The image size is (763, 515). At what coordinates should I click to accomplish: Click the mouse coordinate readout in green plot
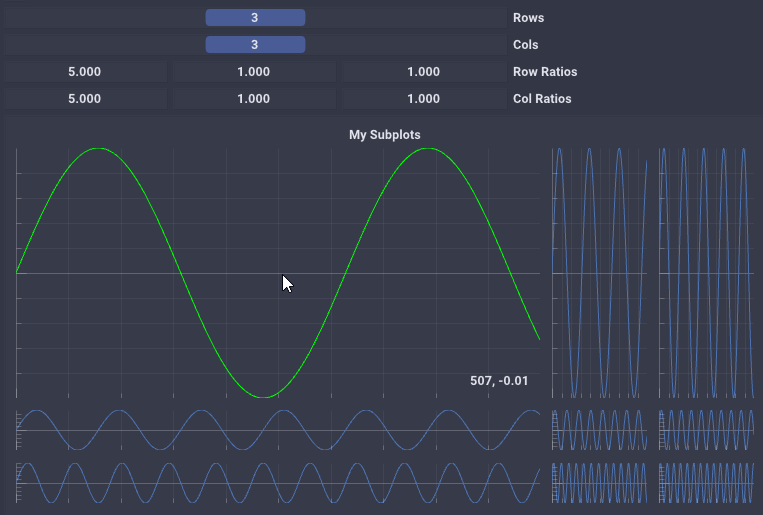tap(498, 381)
